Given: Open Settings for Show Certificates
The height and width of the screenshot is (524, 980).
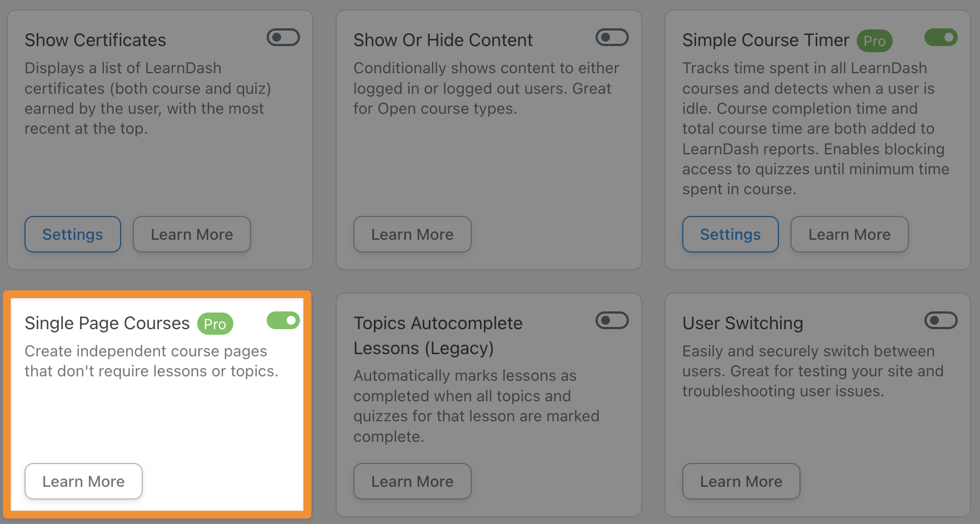Looking at the screenshot, I should (73, 234).
